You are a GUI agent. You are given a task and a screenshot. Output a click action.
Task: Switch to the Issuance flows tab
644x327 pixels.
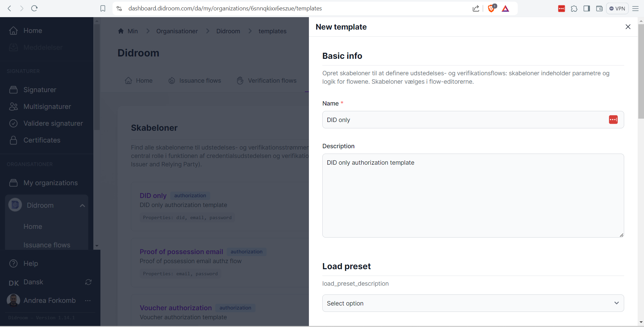tap(195, 81)
